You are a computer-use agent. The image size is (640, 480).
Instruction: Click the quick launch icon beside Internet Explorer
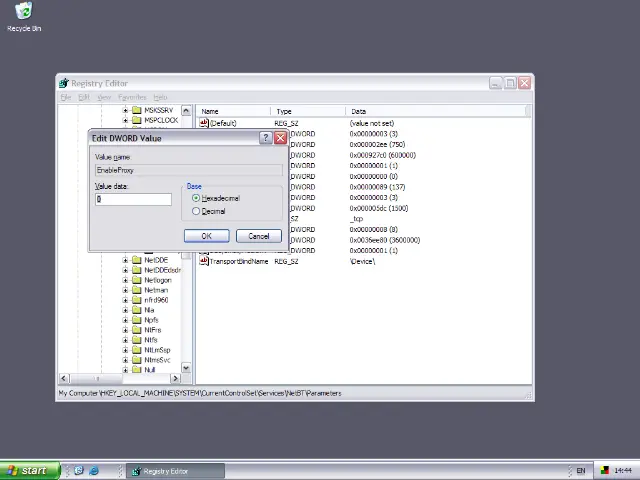pos(79,471)
